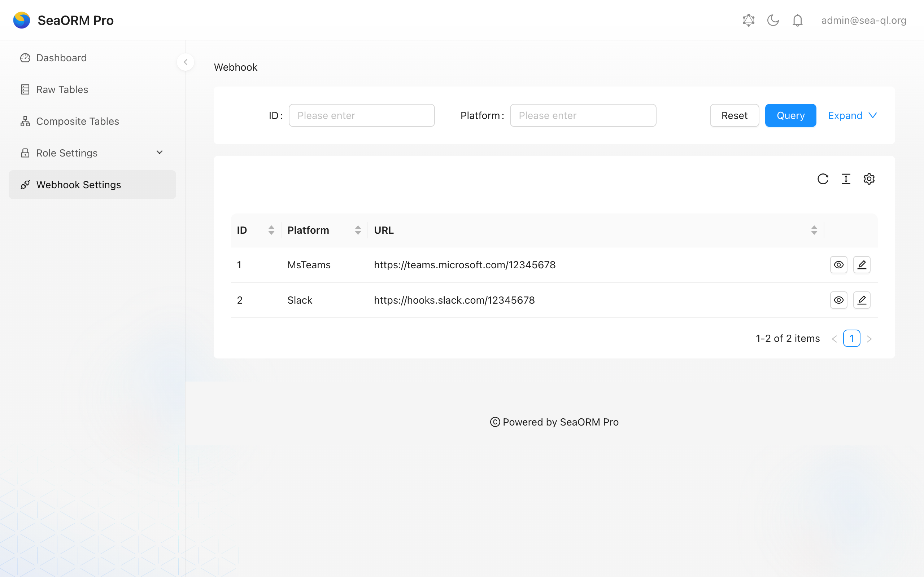Image resolution: width=924 pixels, height=577 pixels.
Task: Edit the MsTeams webhook row
Action: (862, 265)
